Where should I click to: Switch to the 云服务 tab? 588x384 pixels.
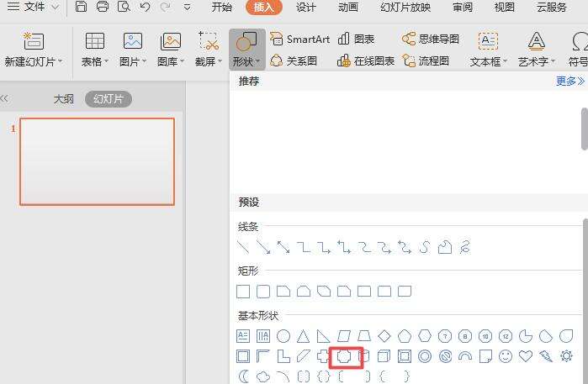[551, 7]
